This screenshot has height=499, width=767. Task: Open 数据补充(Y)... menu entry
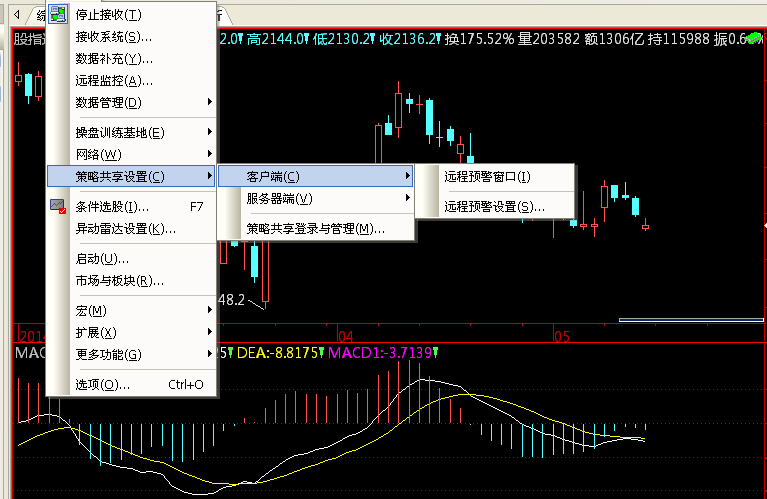[131, 59]
